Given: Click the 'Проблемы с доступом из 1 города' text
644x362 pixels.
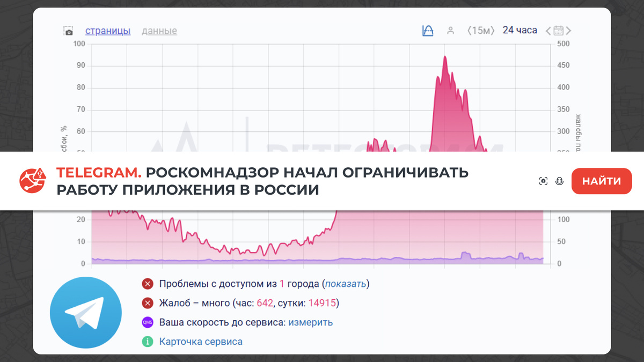Looking at the screenshot, I should pyautogui.click(x=239, y=284).
